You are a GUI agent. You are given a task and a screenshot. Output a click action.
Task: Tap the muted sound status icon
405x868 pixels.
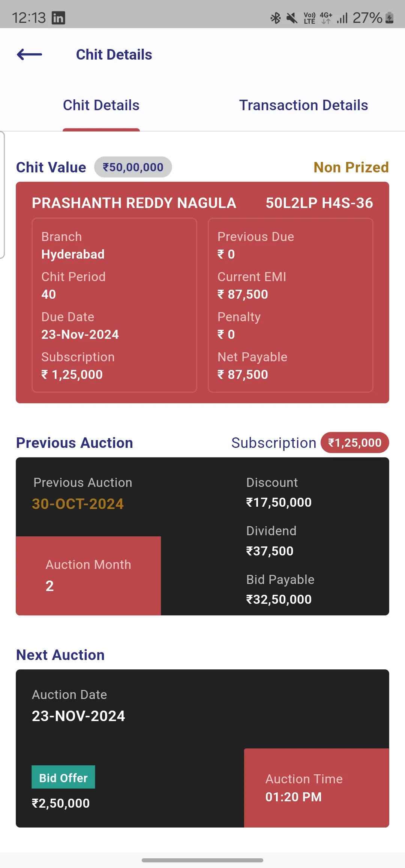point(292,18)
